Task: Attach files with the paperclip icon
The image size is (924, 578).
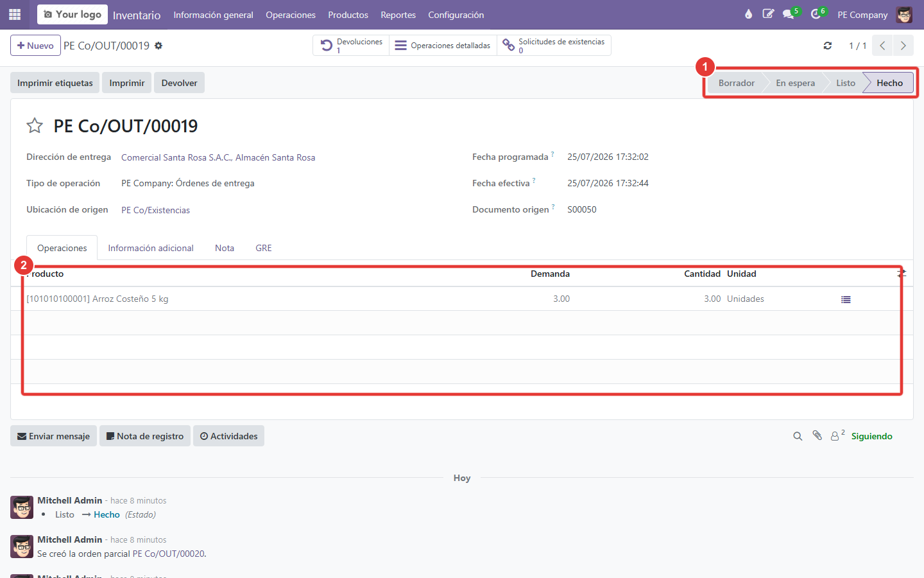Action: tap(817, 435)
